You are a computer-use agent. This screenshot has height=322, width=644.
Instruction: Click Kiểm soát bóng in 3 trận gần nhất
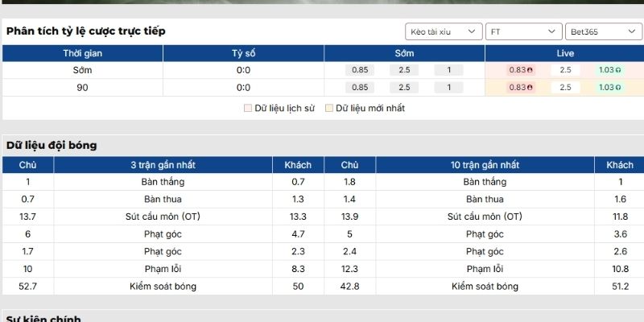(163, 287)
